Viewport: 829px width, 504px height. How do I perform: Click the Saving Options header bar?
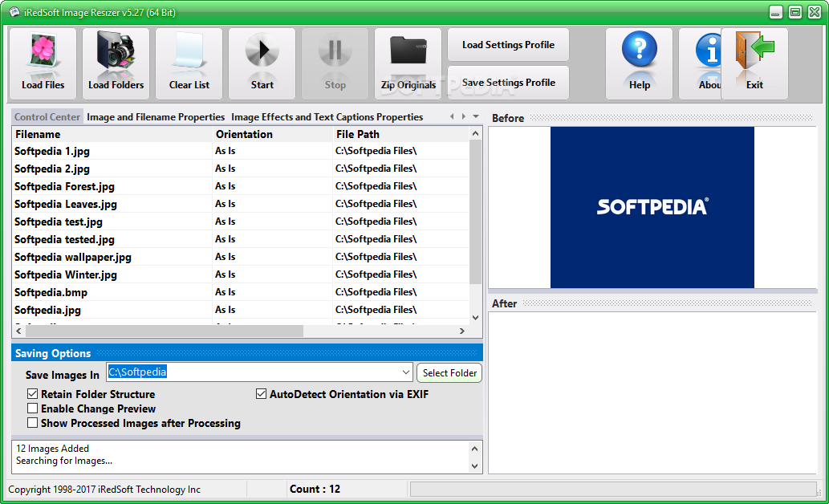pyautogui.click(x=247, y=353)
